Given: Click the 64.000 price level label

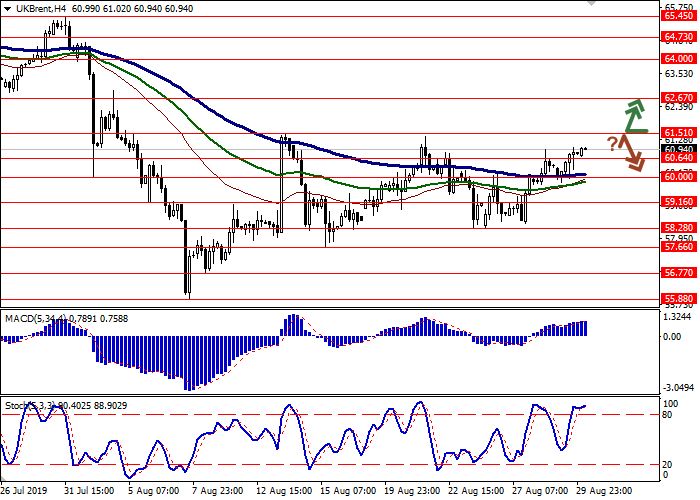Looking at the screenshot, I should tap(678, 59).
